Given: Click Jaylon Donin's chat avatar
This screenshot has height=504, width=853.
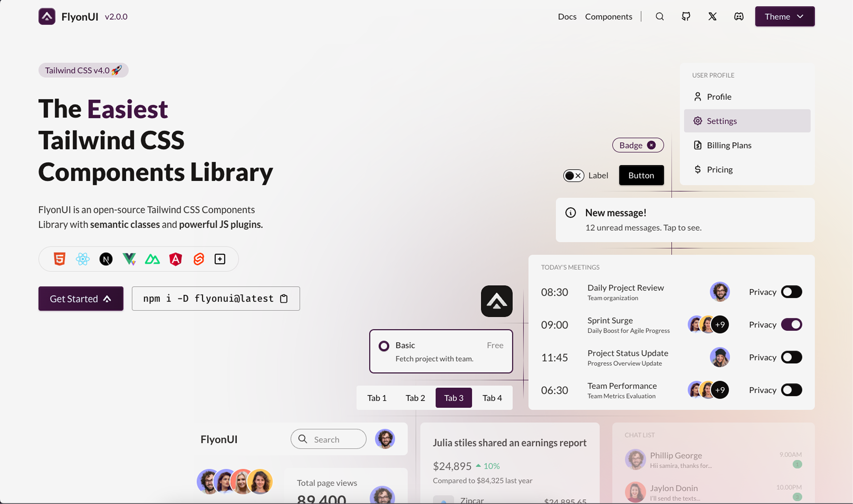Looking at the screenshot, I should 635,492.
